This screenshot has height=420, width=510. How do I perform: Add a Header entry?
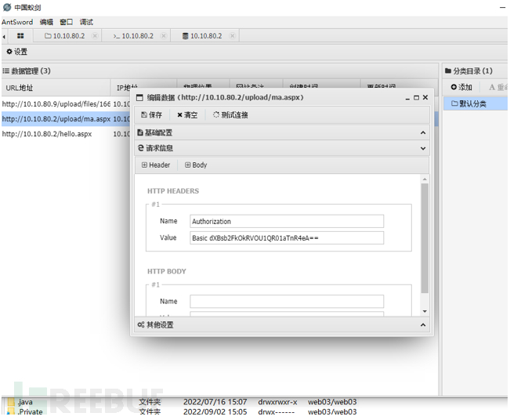tap(156, 165)
